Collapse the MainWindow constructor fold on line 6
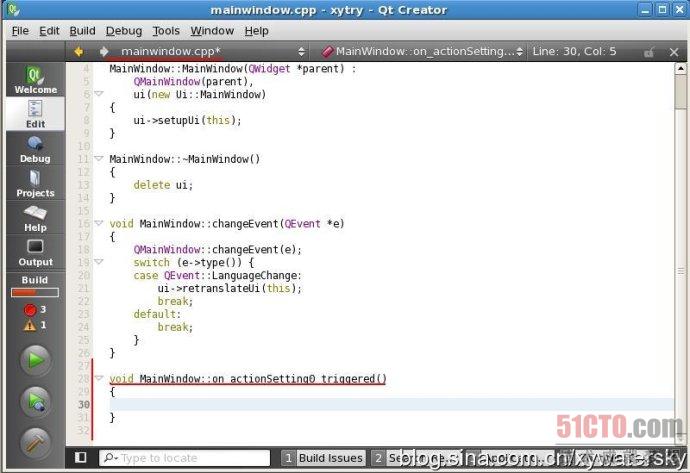Image resolution: width=690 pixels, height=473 pixels. (x=99, y=94)
